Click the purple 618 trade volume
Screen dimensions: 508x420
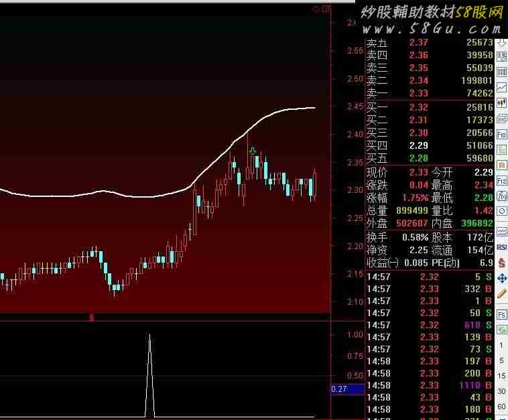click(472, 325)
